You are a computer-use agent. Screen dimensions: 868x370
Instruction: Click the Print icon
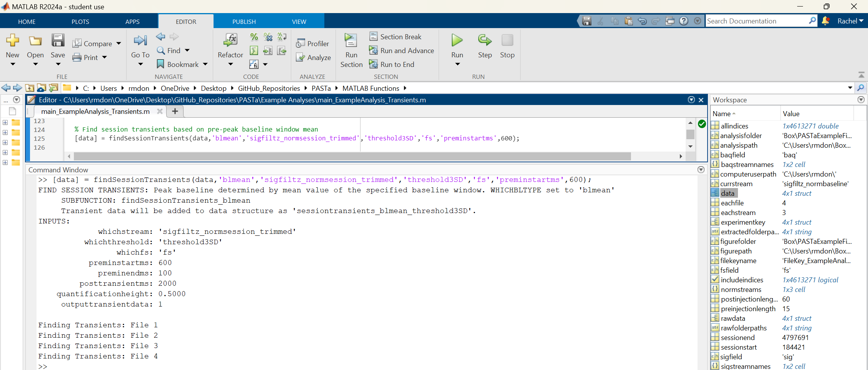point(77,57)
